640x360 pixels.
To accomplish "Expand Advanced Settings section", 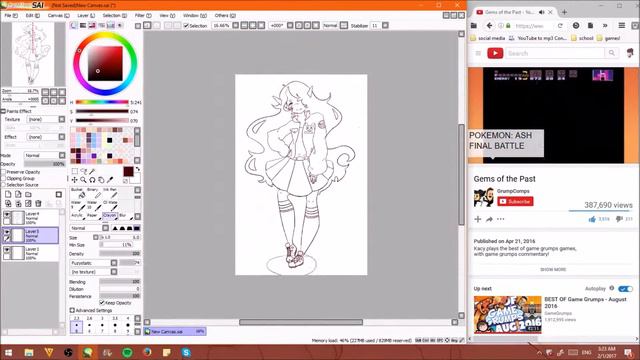I will click(72, 311).
